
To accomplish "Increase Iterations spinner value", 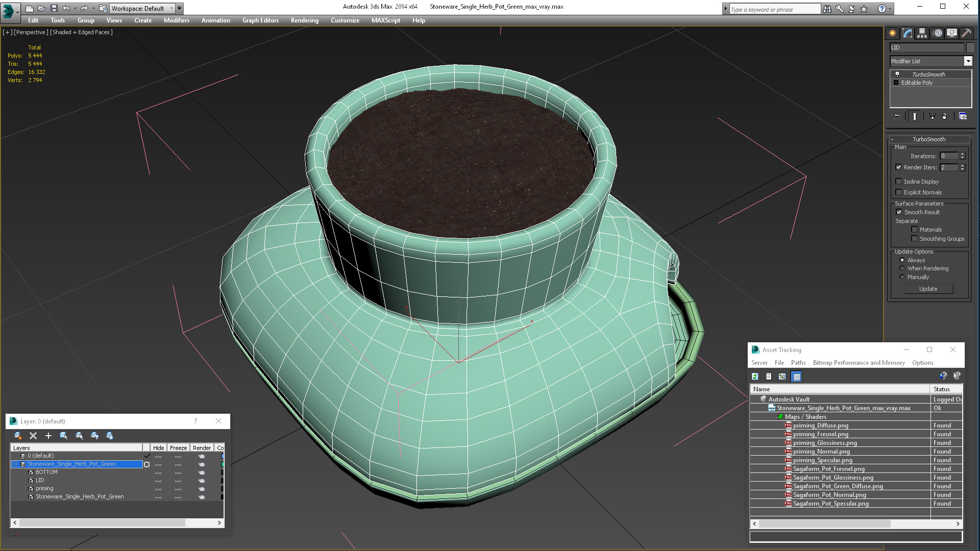I will [962, 154].
